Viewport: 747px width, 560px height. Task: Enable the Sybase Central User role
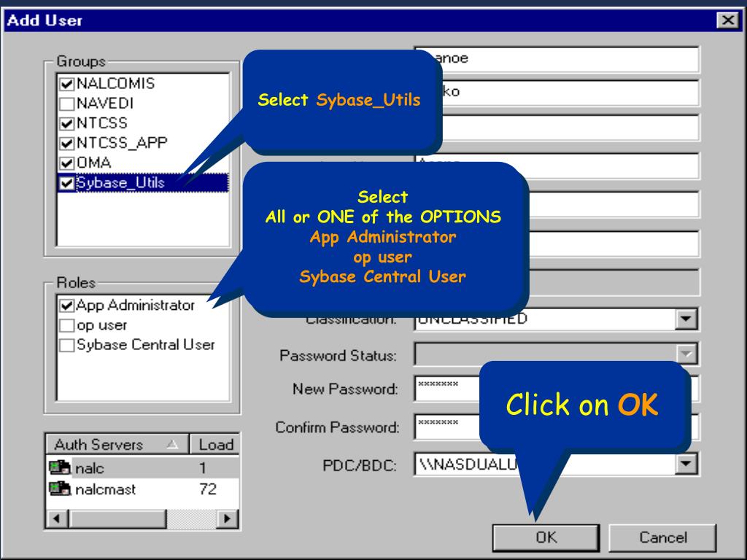(66, 345)
